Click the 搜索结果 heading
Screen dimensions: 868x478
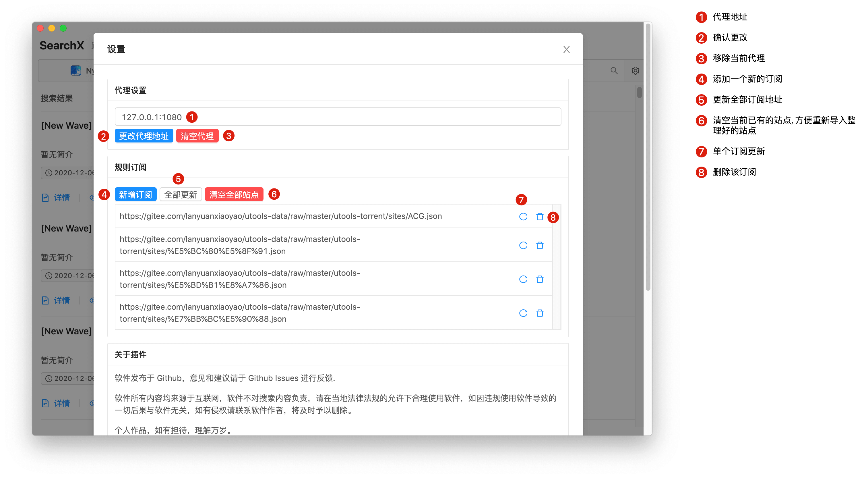[x=57, y=99]
